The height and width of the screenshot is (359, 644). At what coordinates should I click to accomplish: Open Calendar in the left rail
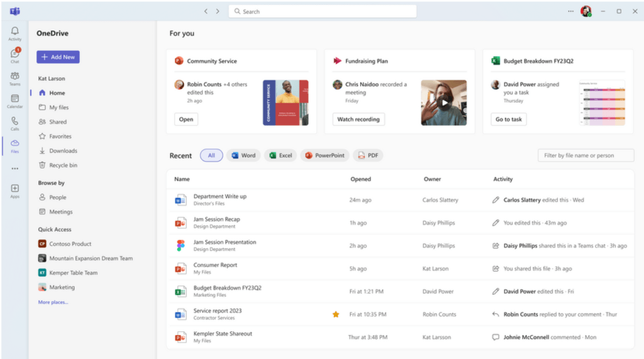(x=15, y=101)
